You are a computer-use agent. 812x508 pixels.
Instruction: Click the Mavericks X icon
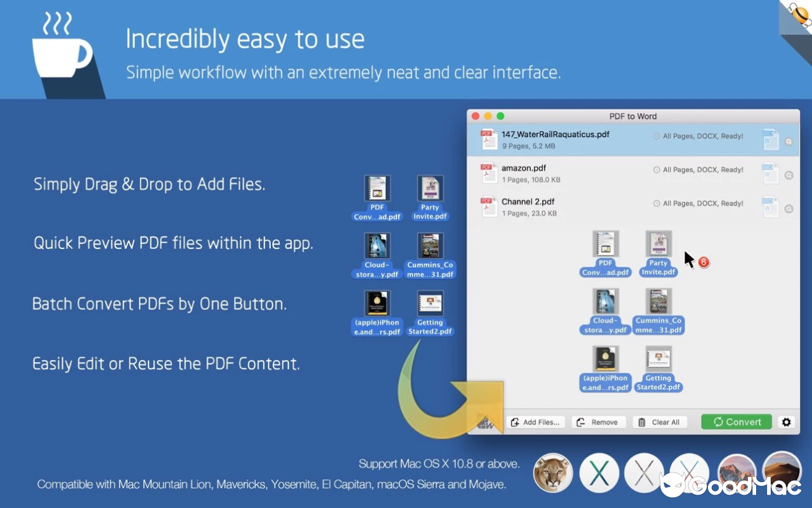[599, 473]
